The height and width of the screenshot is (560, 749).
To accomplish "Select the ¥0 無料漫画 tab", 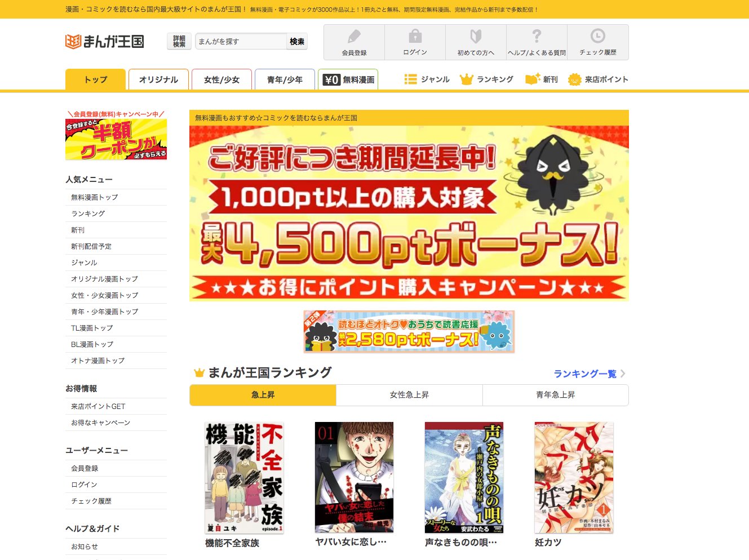I will (x=348, y=79).
